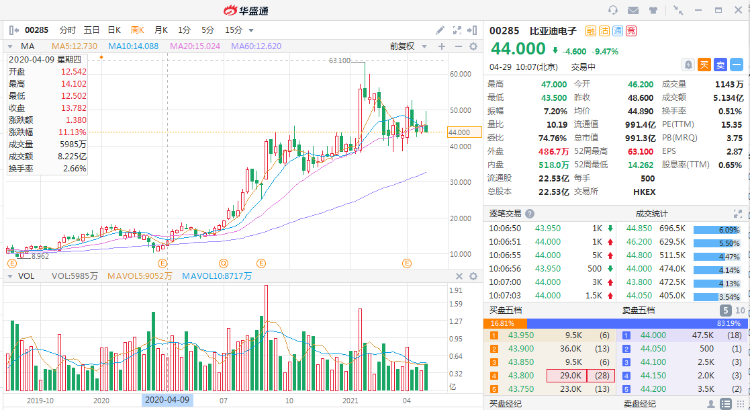
Task: Select the 分时 intraday tab
Action: pyautogui.click(x=67, y=31)
